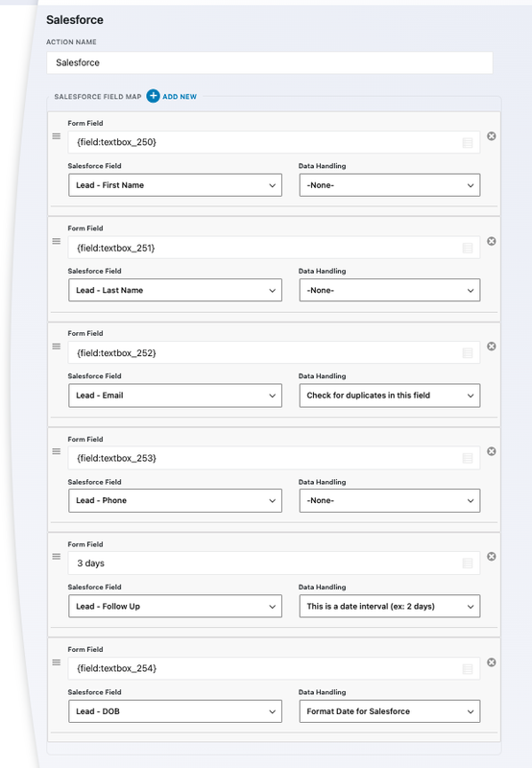Click the Salesforce heading text
The image size is (532, 768).
[75, 20]
